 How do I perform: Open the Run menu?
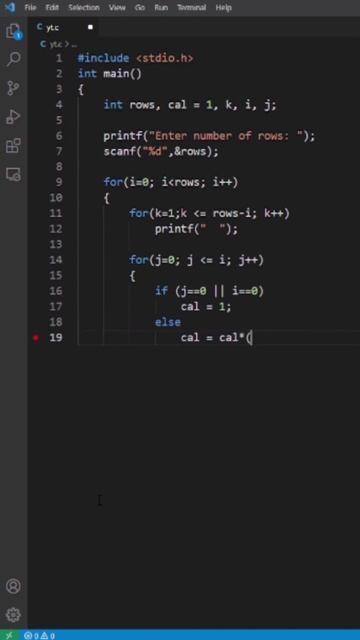(x=161, y=7)
